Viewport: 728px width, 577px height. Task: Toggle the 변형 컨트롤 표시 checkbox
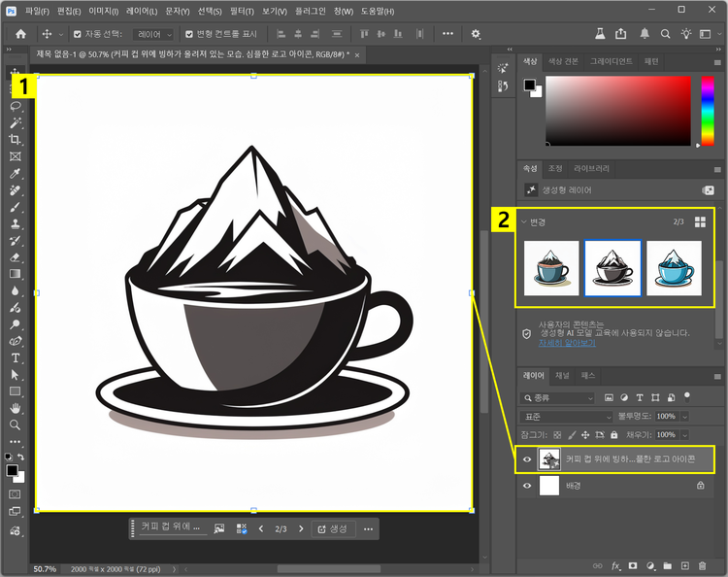pyautogui.click(x=189, y=33)
